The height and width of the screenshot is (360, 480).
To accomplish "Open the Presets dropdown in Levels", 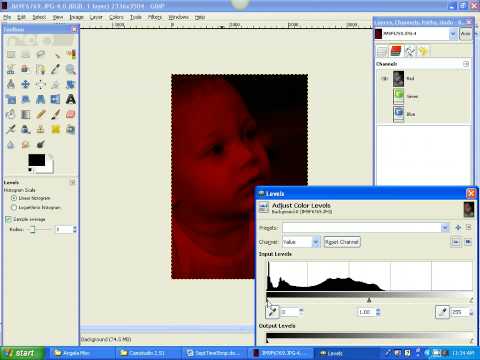I will coord(445,228).
